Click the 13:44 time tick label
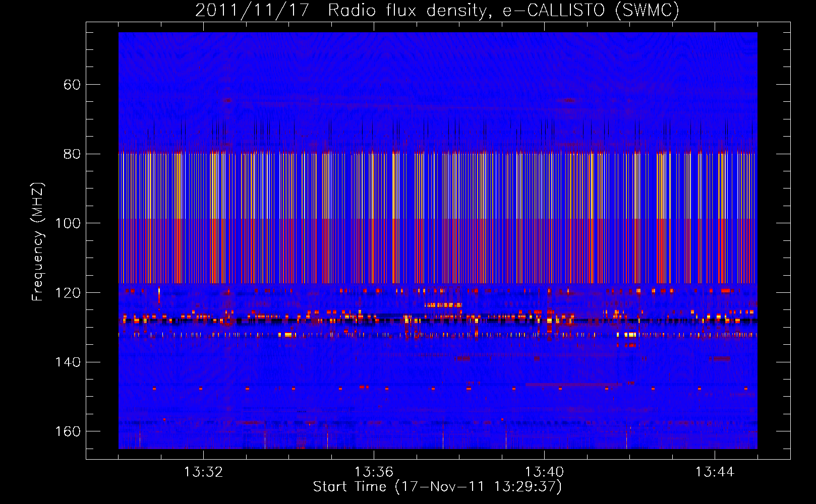The width and height of the screenshot is (816, 504). click(715, 472)
